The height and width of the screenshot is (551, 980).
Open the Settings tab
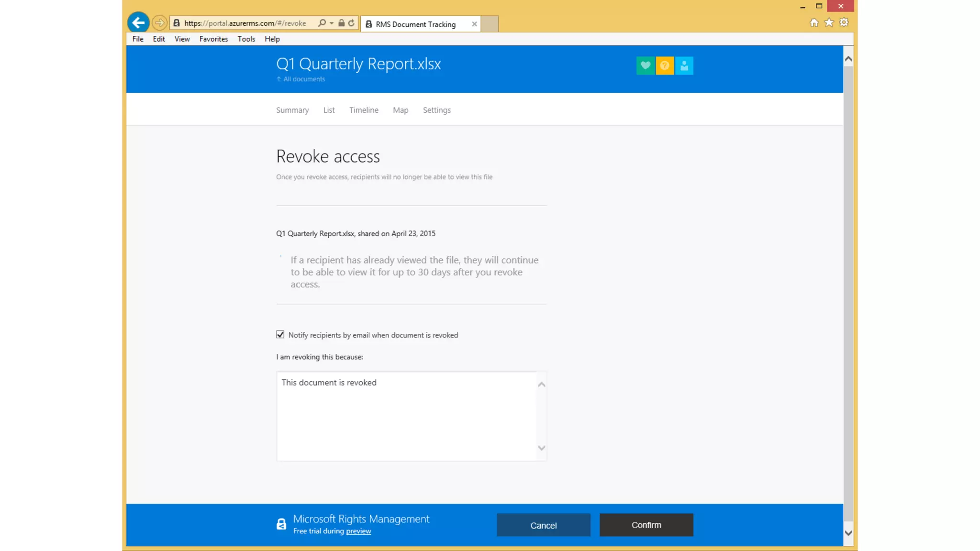436,110
